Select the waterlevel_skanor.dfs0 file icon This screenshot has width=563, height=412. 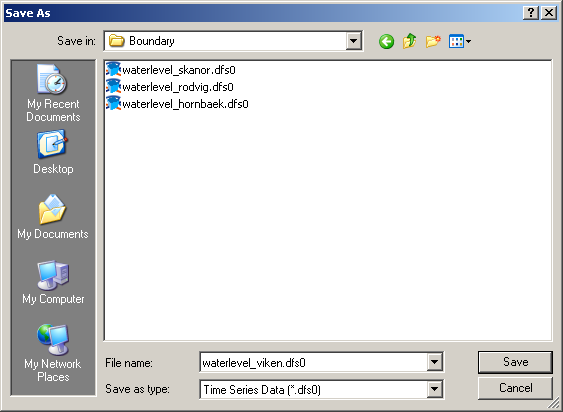pyautogui.click(x=113, y=69)
